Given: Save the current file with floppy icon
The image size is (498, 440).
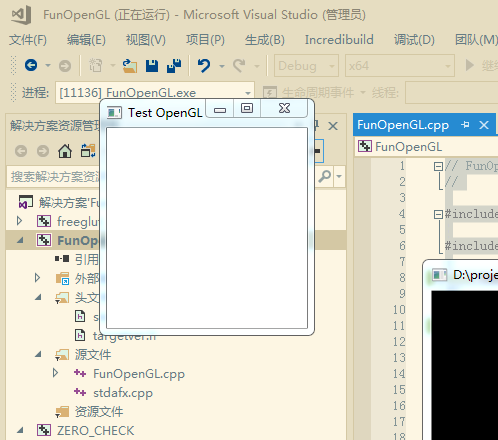Looking at the screenshot, I should [x=152, y=65].
